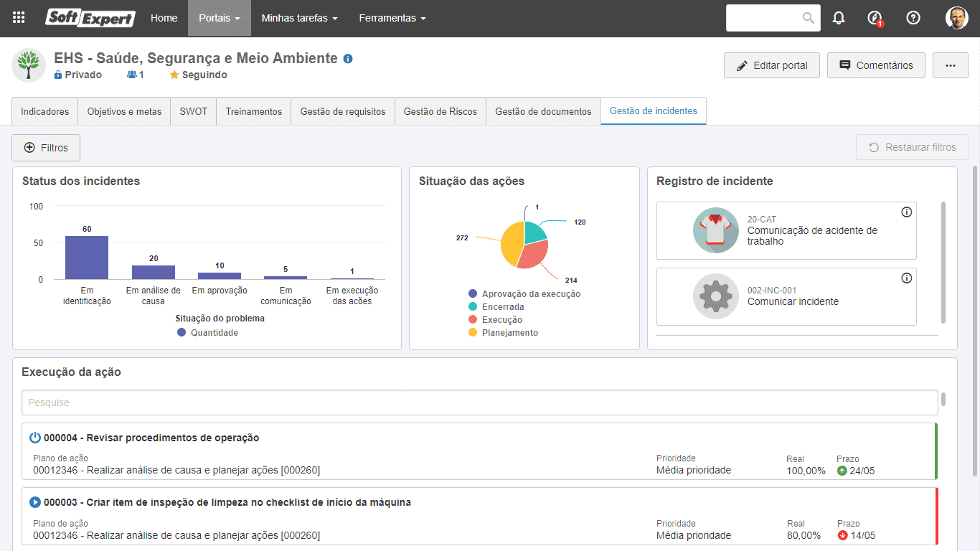Click the search magnifier icon
Viewport: 980px width, 551px height.
809,18
